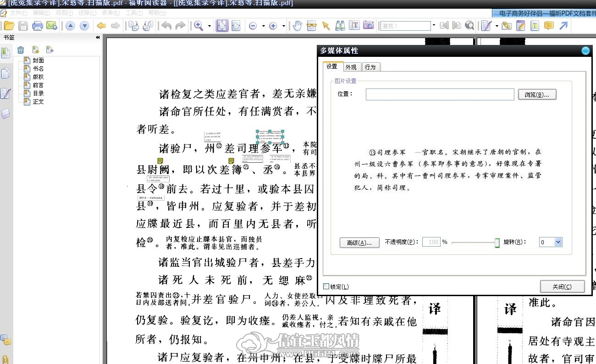The image size is (596, 364).
Task: Open the Layers panel in sidebar
Action: click(6, 114)
